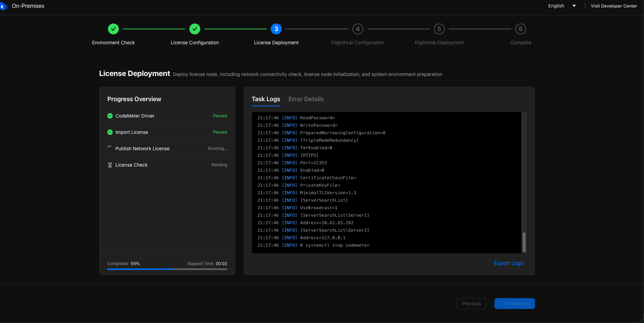Click the License Configuration step label
This screenshot has width=644, height=323.
click(x=195, y=43)
